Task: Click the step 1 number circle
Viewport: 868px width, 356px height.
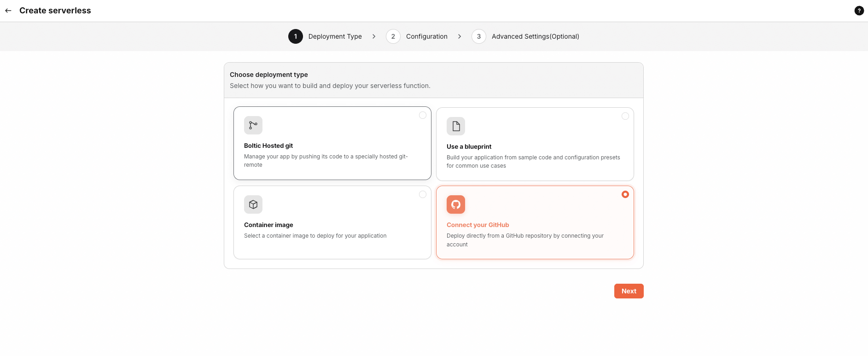Action: coord(296,36)
